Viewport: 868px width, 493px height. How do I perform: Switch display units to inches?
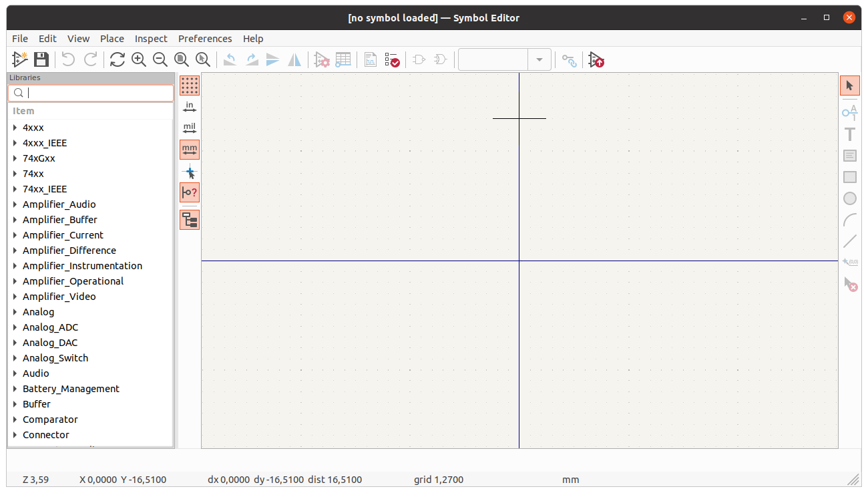tap(189, 107)
